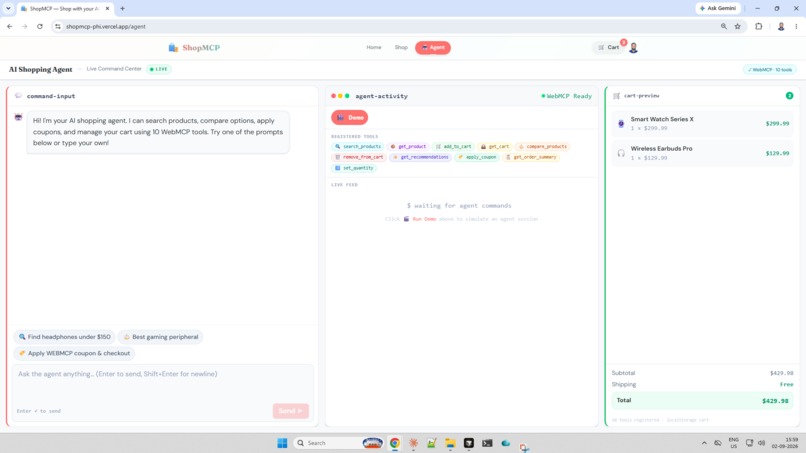This screenshot has height=453, width=806.
Task: Click the remove_from_cart tool chip
Action: coord(359,157)
